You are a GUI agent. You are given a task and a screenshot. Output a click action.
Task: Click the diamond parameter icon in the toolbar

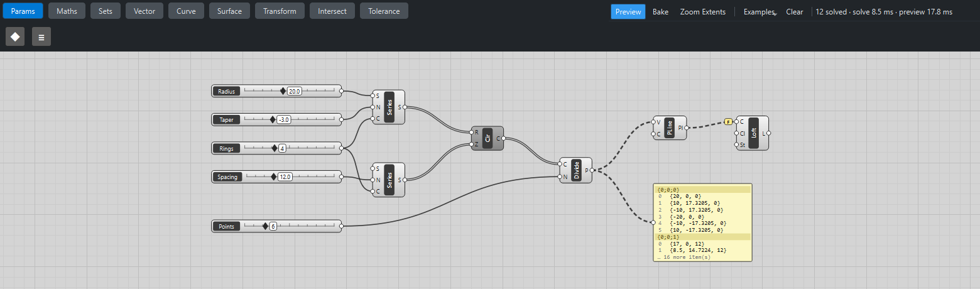(x=15, y=37)
